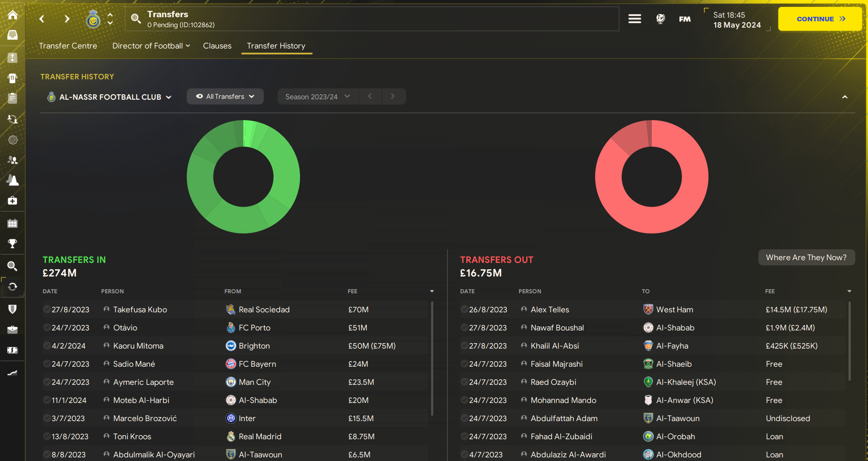868x461 pixels.
Task: Open the clipboard icon in sidebar
Action: pyautogui.click(x=13, y=98)
